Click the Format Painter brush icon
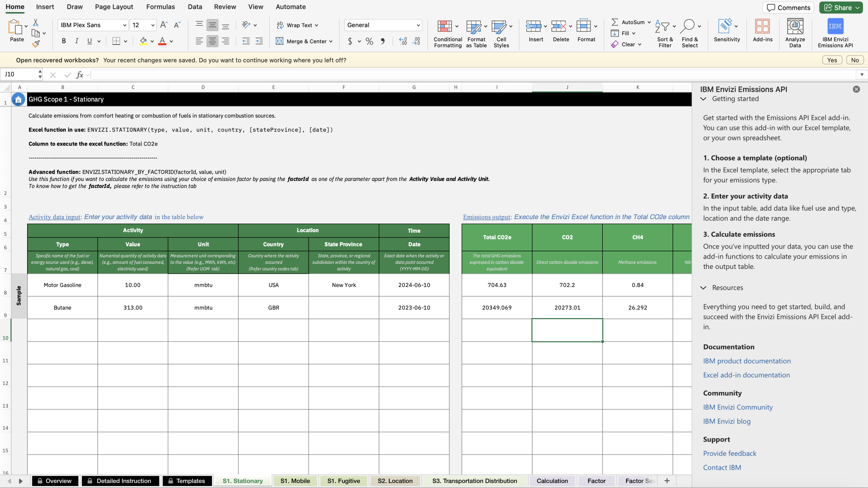The image size is (868, 488). [36, 44]
